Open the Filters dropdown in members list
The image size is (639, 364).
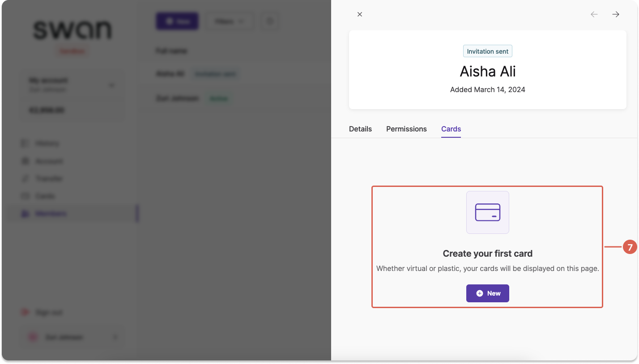click(x=230, y=21)
